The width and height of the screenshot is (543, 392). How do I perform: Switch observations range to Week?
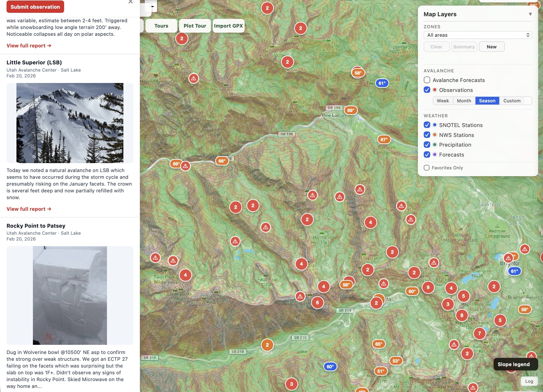pos(443,101)
